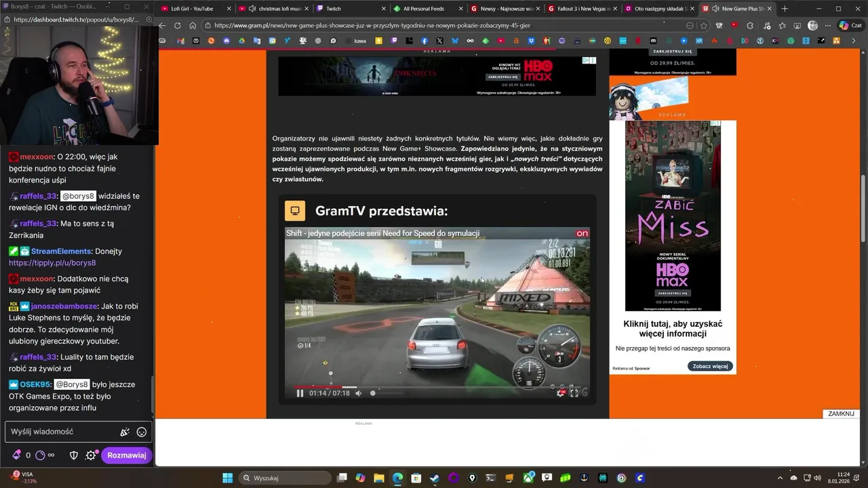This screenshot has width=868, height=488.
Task: Click the Need for Speed video title
Action: click(x=382, y=233)
